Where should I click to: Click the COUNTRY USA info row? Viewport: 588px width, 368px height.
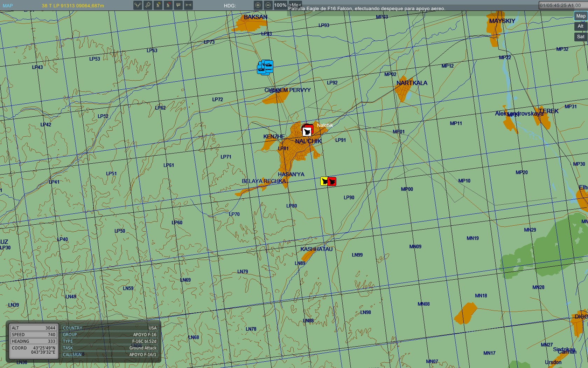click(110, 328)
